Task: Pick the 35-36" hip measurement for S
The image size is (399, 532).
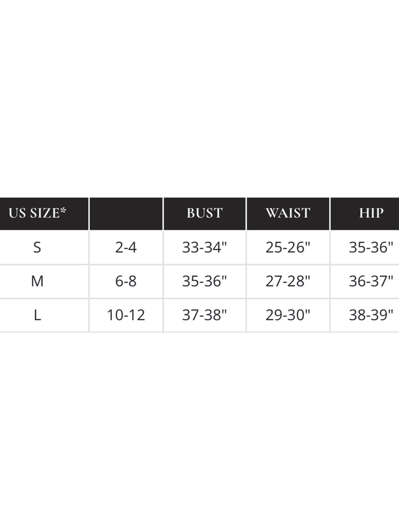Action: 371,247
